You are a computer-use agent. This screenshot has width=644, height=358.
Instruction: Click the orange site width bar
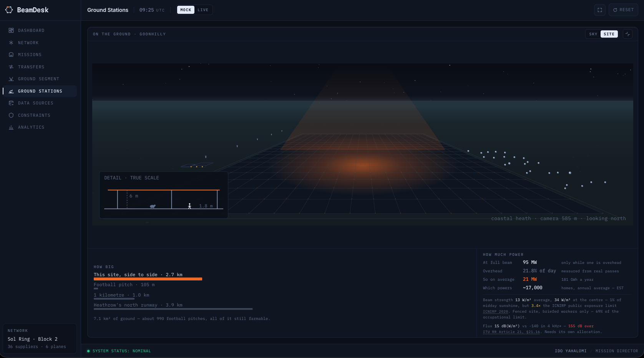(148, 279)
